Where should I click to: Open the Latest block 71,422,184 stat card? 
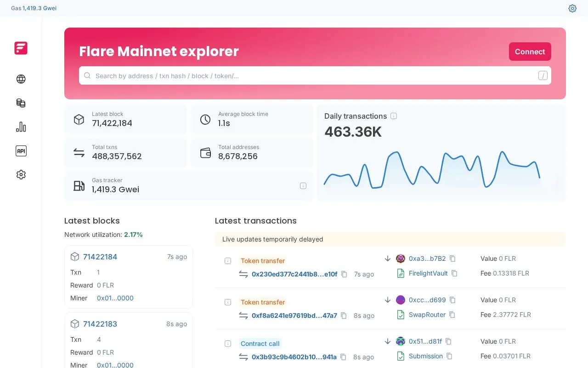pyautogui.click(x=125, y=120)
